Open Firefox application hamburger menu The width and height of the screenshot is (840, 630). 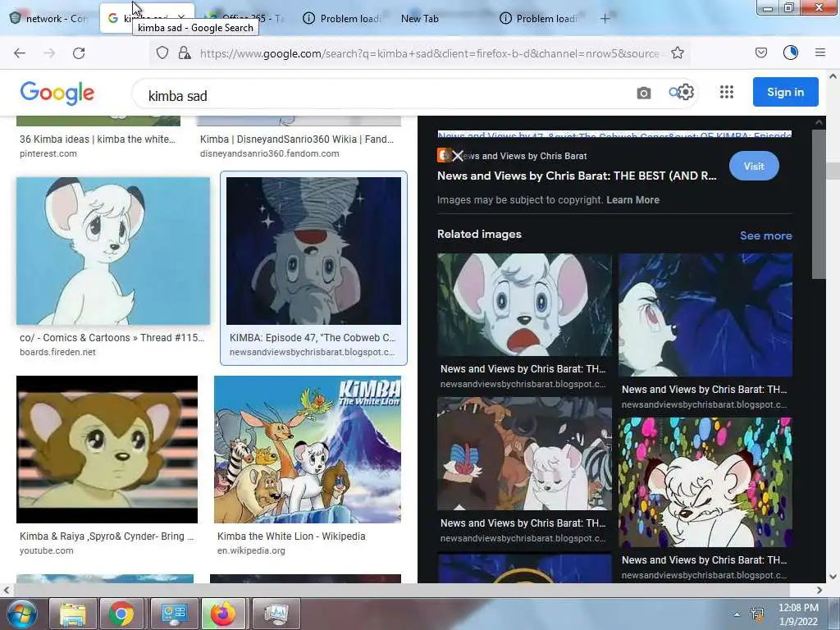tap(819, 52)
